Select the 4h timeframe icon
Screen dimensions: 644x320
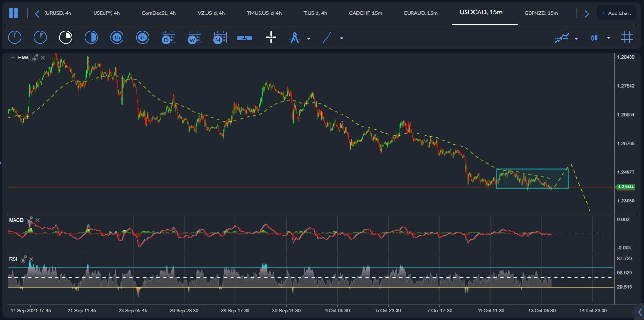[x=142, y=37]
